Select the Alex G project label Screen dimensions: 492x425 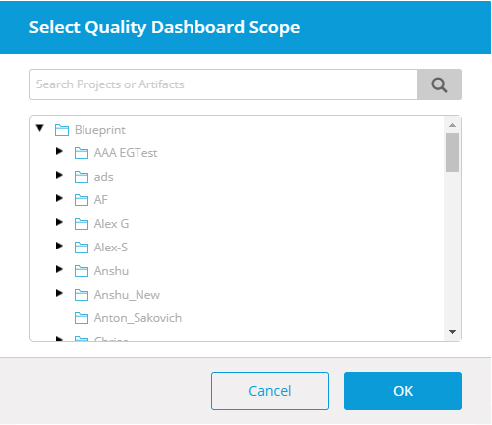[x=111, y=224]
